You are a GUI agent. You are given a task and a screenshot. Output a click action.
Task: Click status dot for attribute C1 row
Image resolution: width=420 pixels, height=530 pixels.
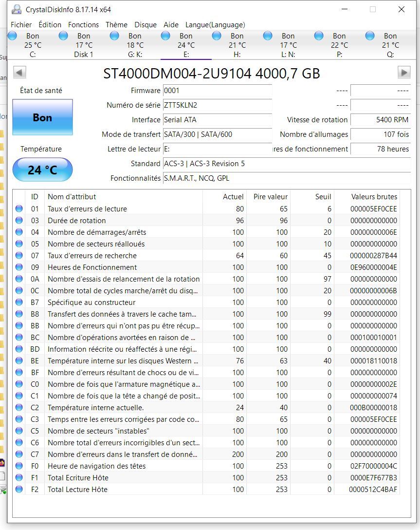[x=19, y=396]
